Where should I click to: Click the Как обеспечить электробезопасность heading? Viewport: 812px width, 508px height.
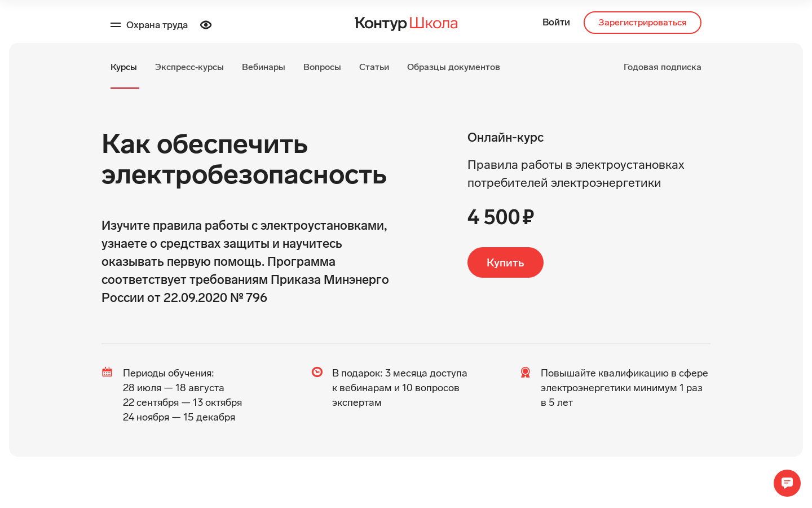tap(244, 159)
